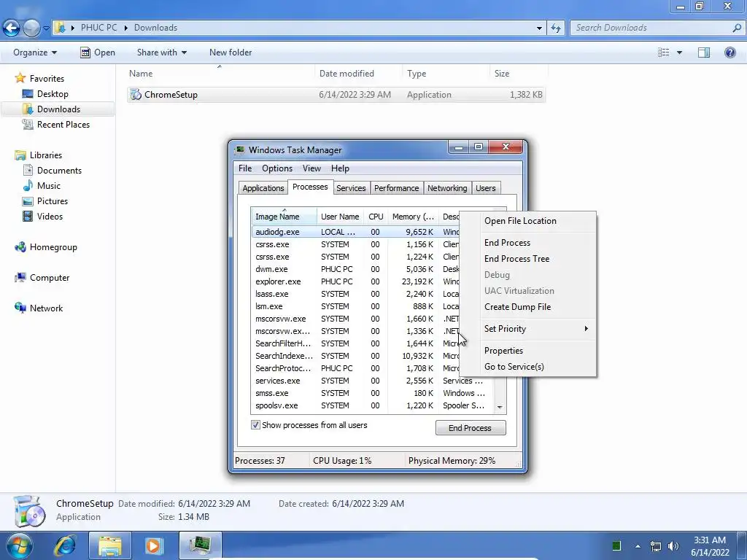Click the refresh icon beside the address bar
Screen dimensions: 747x560
coord(555,28)
